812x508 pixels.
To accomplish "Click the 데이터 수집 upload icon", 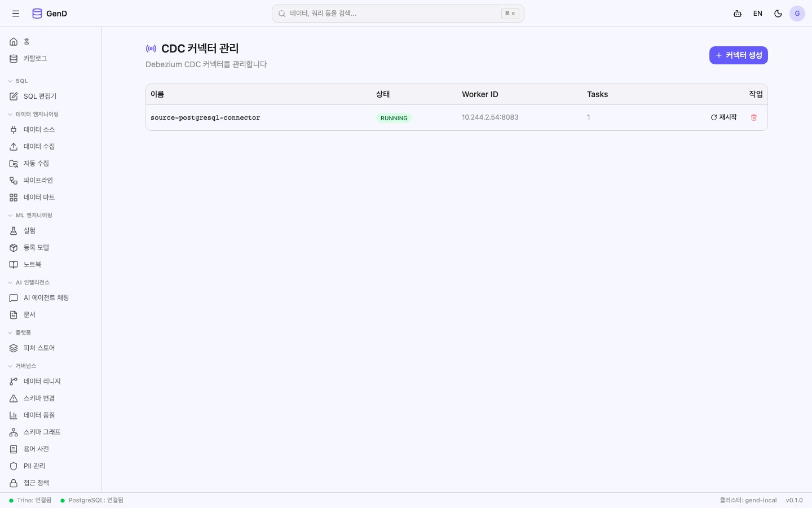I will point(14,147).
